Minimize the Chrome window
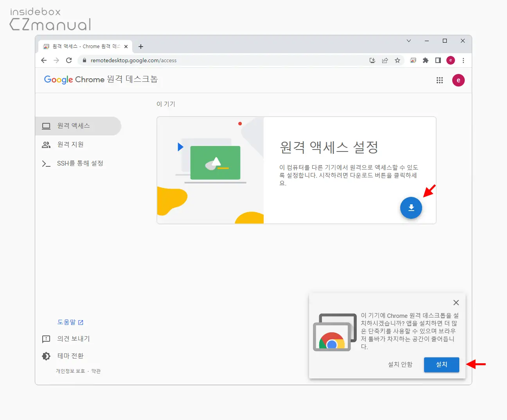This screenshot has width=507, height=420. pyautogui.click(x=427, y=41)
